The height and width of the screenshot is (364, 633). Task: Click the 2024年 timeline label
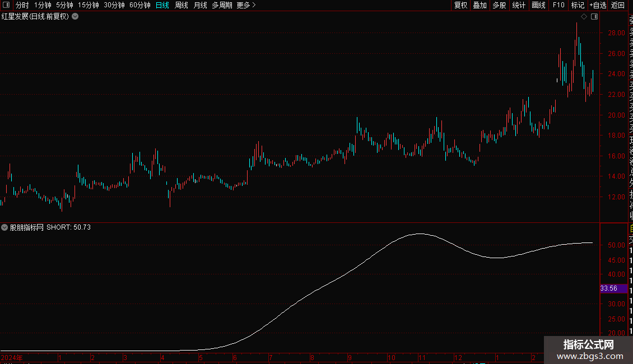[x=12, y=358]
